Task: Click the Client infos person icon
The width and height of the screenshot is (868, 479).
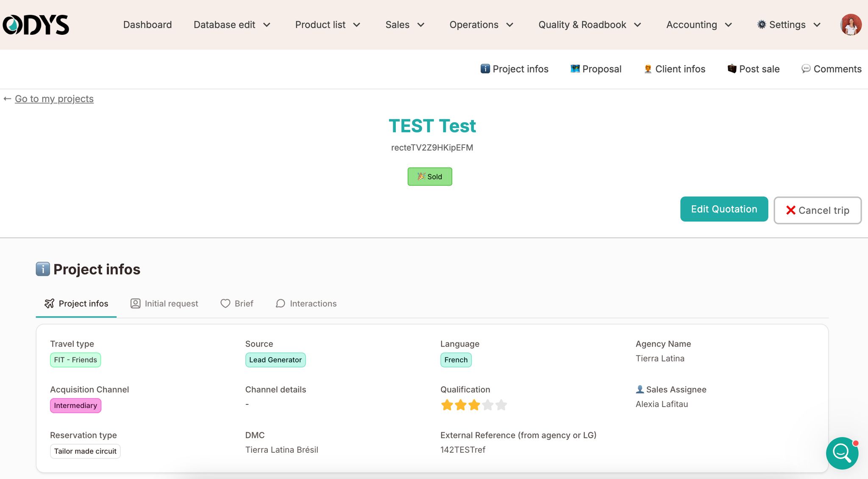Action: click(648, 69)
